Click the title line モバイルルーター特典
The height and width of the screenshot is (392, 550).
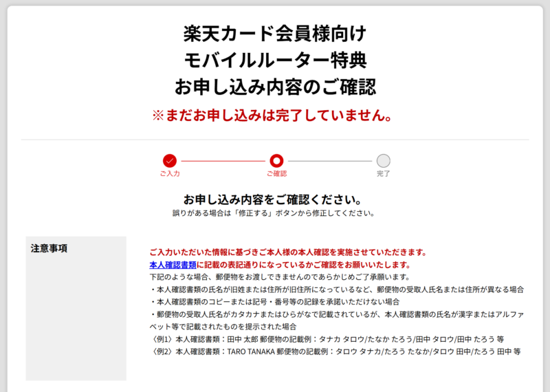pyautogui.click(x=276, y=61)
